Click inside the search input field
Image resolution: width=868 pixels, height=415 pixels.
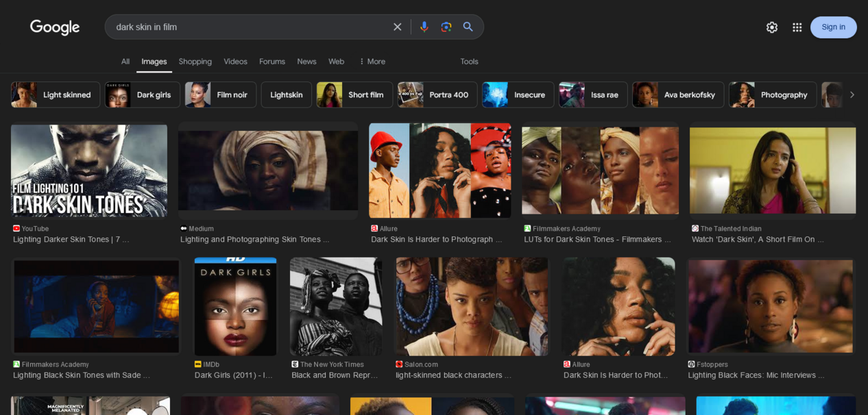[x=247, y=27]
